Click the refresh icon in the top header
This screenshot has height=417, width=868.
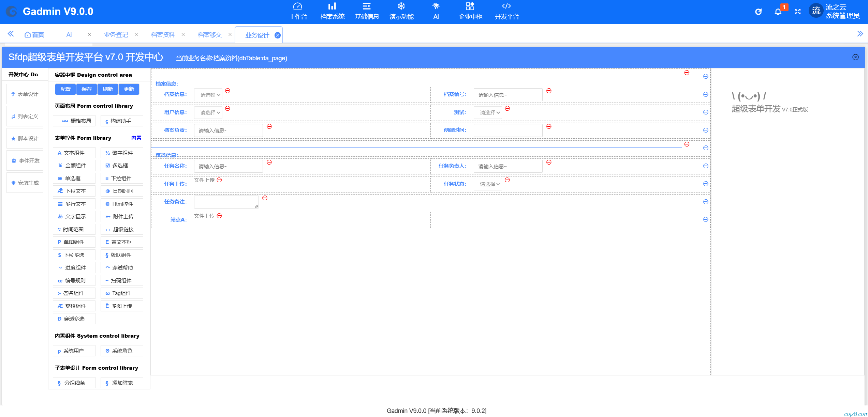tap(758, 12)
